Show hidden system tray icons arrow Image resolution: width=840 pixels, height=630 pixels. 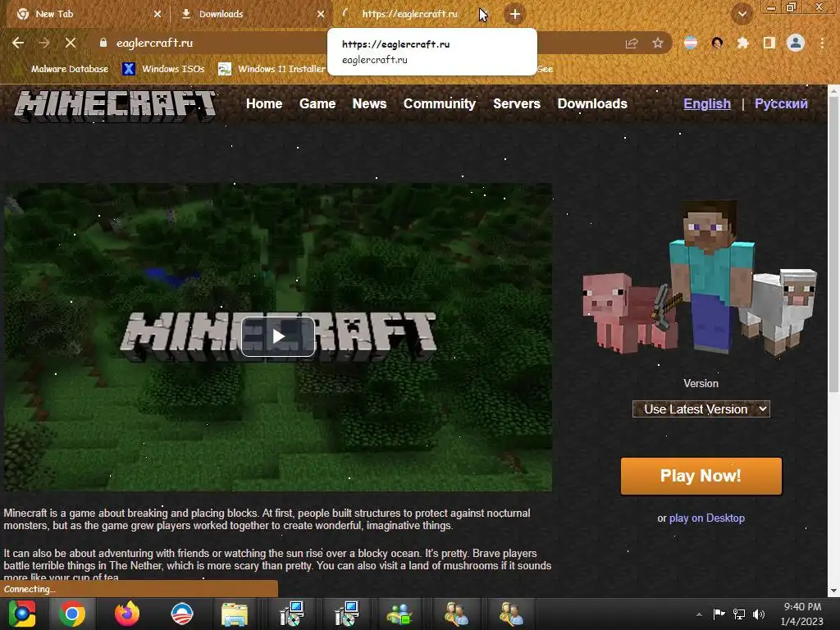pos(699,614)
